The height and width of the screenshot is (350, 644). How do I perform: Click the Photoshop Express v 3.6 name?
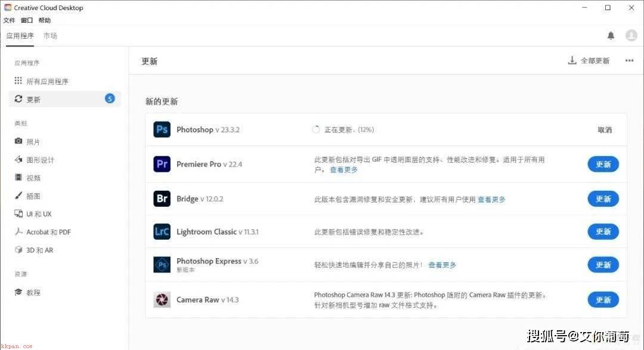[x=218, y=261]
